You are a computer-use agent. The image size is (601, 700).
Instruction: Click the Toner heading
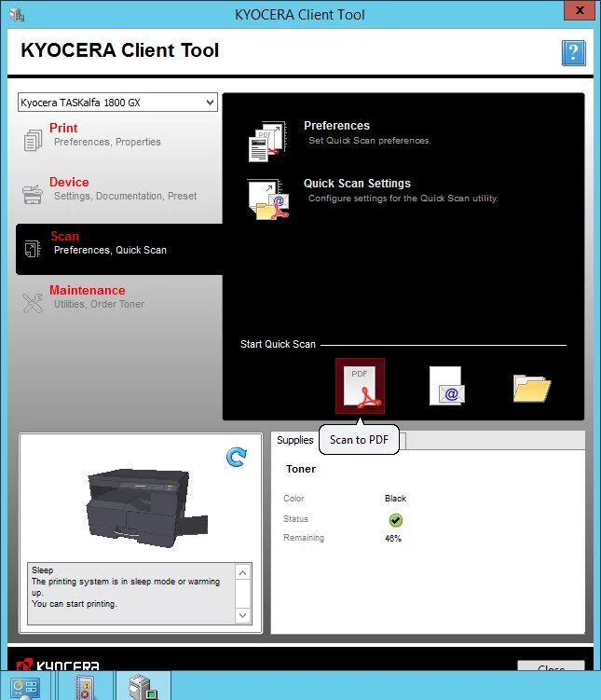point(301,469)
